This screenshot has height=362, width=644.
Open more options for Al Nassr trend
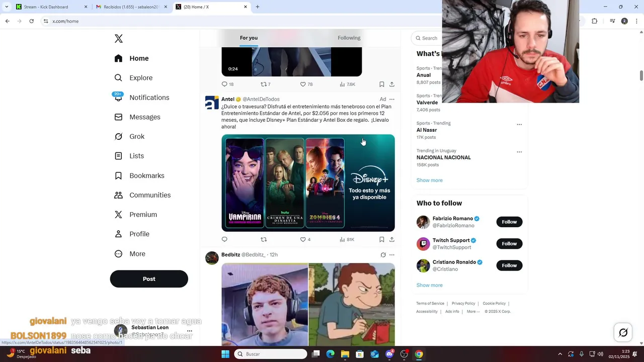tap(519, 125)
